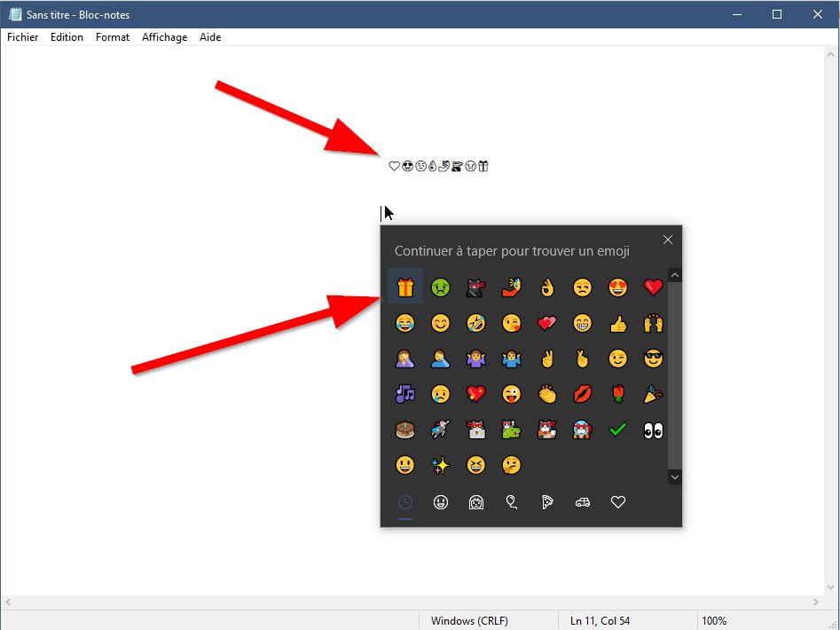Screen dimensions: 840x630
Task: Insert the birthday cake emoji
Action: (405, 429)
